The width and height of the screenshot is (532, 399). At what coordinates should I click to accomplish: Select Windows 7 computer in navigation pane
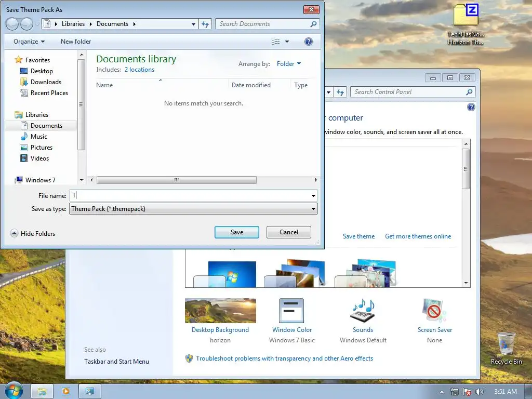coord(40,180)
